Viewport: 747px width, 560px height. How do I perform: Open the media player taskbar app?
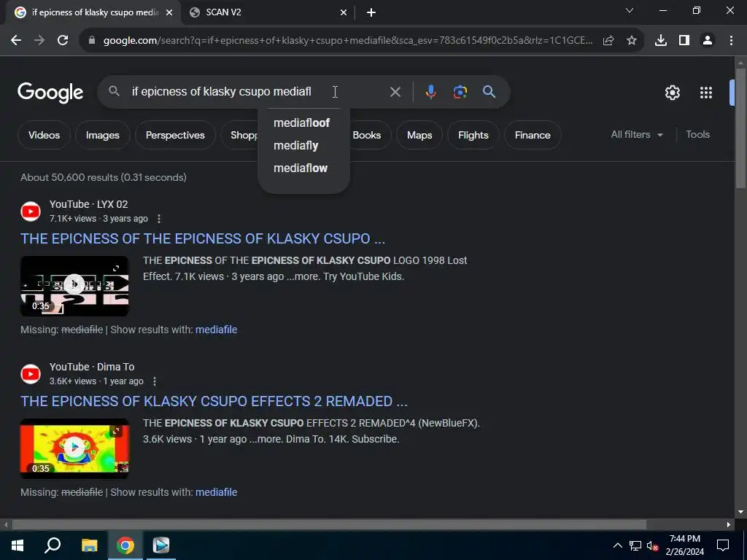click(161, 545)
